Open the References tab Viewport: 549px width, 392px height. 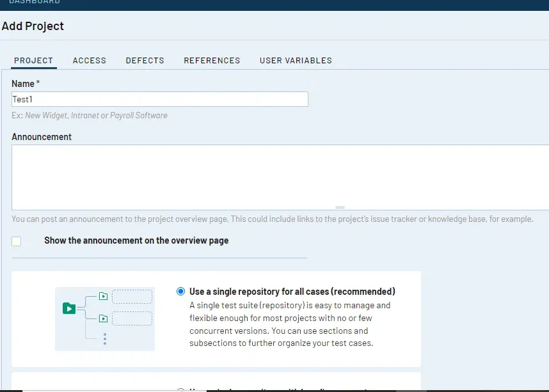coord(212,61)
